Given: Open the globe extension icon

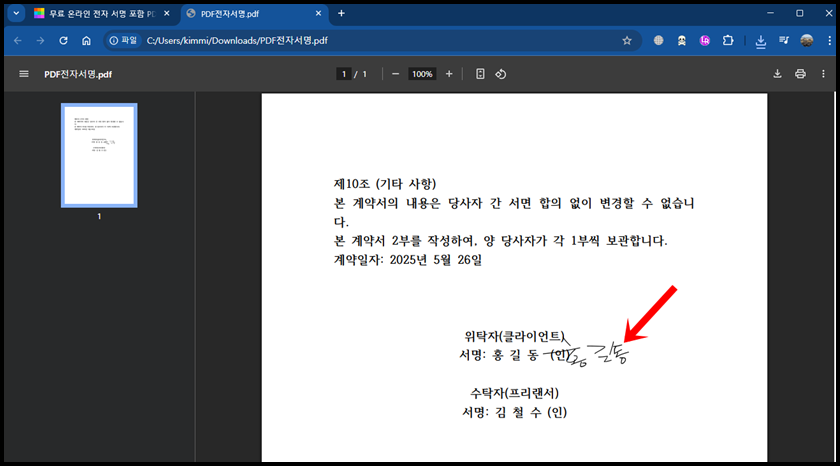Looking at the screenshot, I should pyautogui.click(x=658, y=41).
